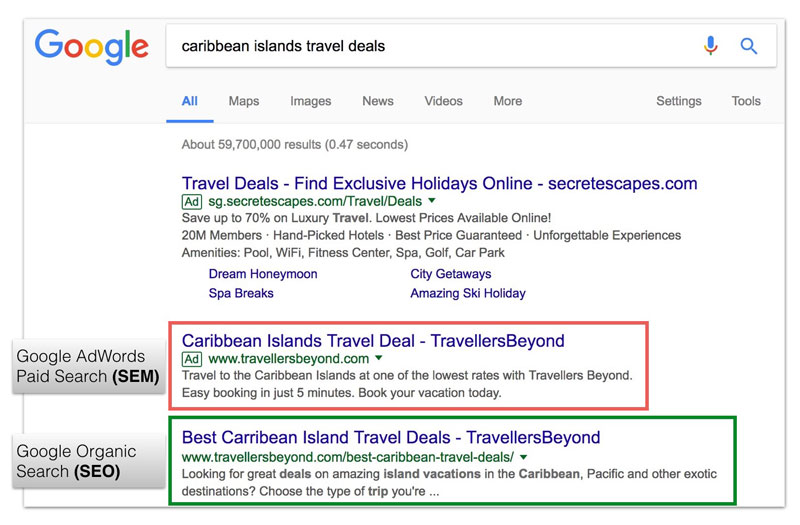This screenshot has height=525, width=800.
Task: Click the Ad badge beside www.travellersbeyond.com
Action: (x=192, y=359)
